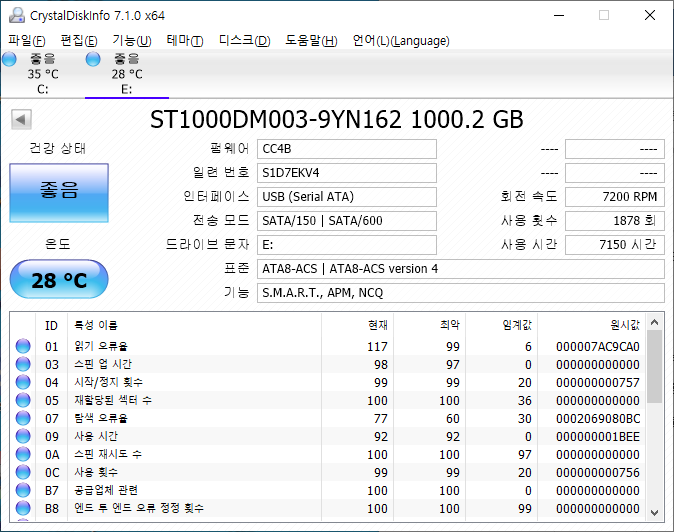
Task: Click the status orb of attribute 09 사용 시간
Action: (x=23, y=436)
